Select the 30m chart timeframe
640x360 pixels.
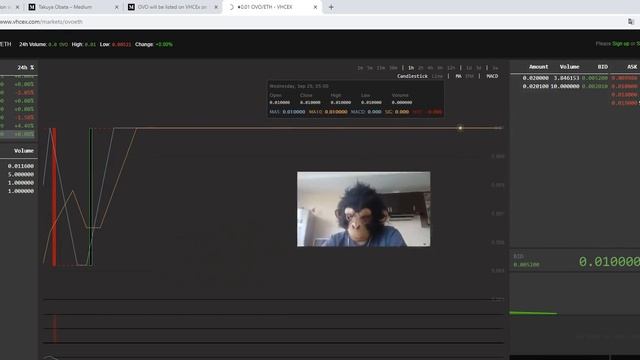(x=393, y=68)
